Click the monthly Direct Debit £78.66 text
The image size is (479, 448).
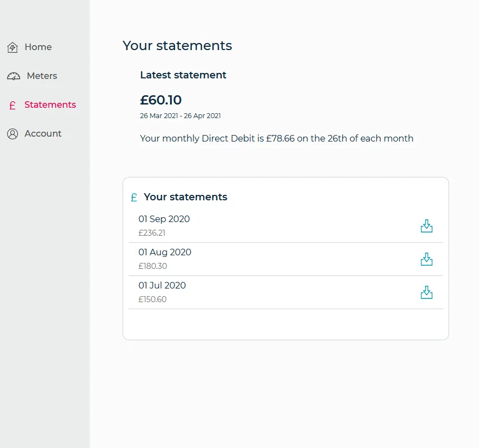276,139
